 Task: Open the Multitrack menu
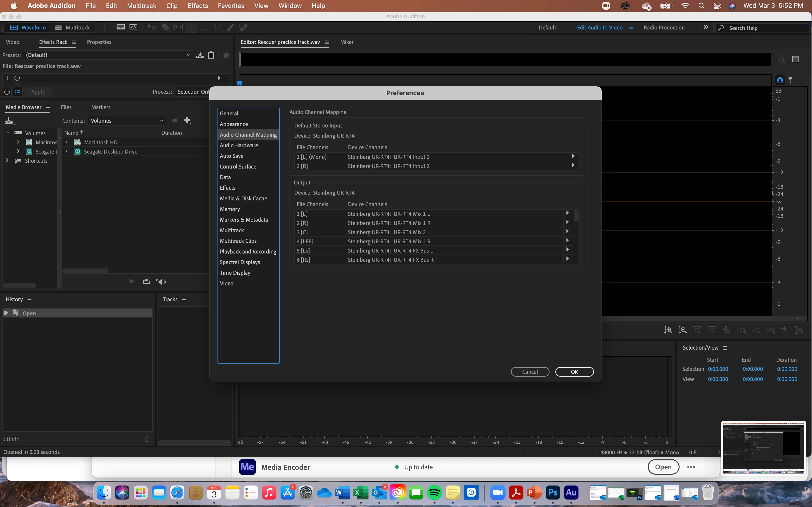[142, 6]
